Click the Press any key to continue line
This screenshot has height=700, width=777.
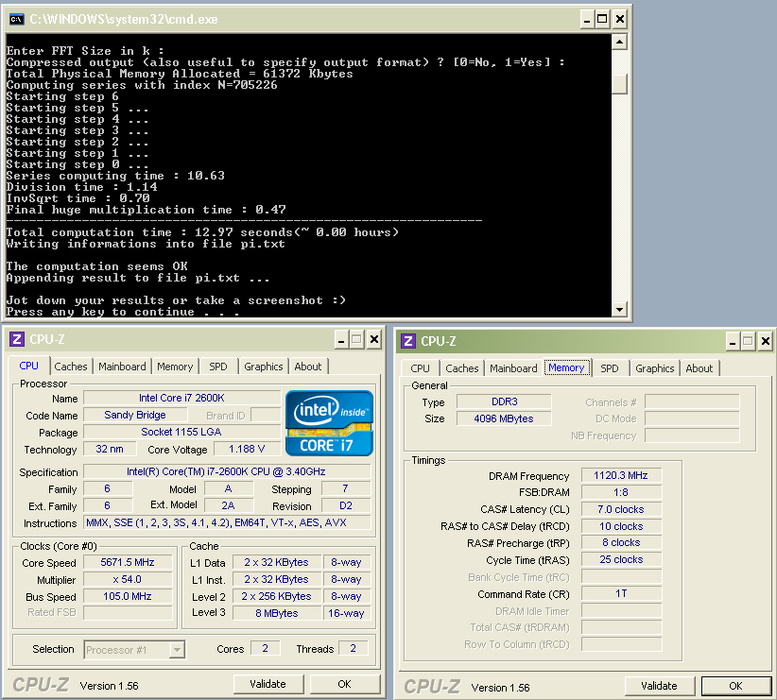[123, 312]
